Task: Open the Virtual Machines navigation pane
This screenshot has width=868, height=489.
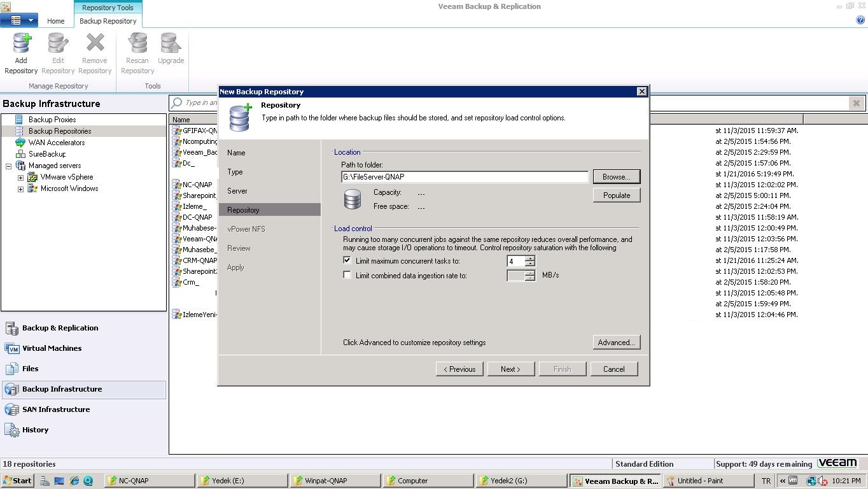Action: (x=52, y=348)
